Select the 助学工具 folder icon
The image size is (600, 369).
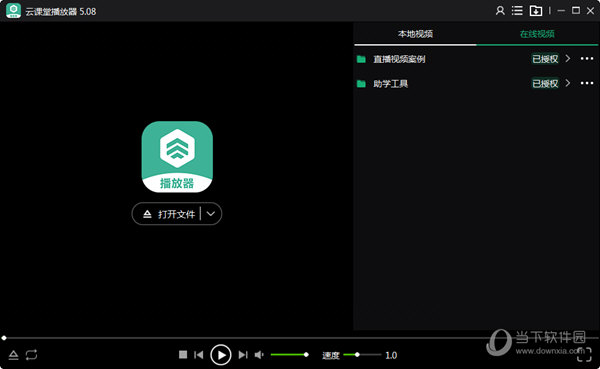pyautogui.click(x=361, y=83)
